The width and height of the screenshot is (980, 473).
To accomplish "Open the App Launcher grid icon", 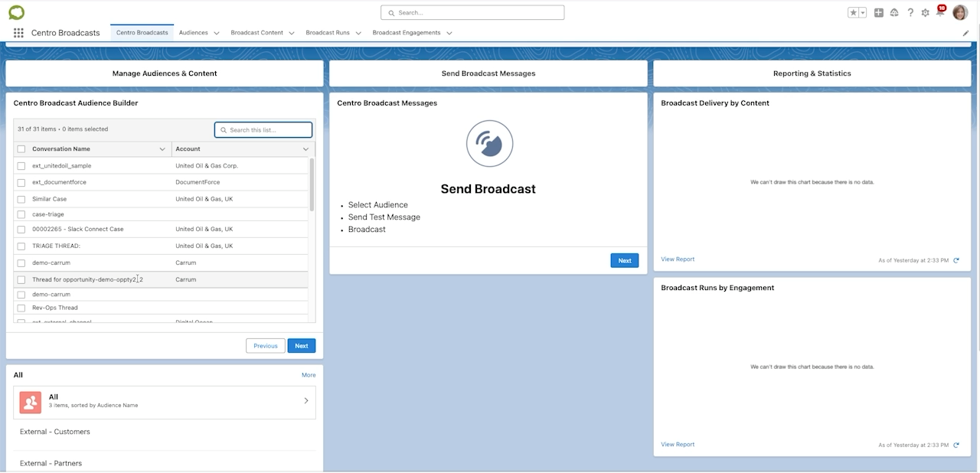I will tap(18, 33).
